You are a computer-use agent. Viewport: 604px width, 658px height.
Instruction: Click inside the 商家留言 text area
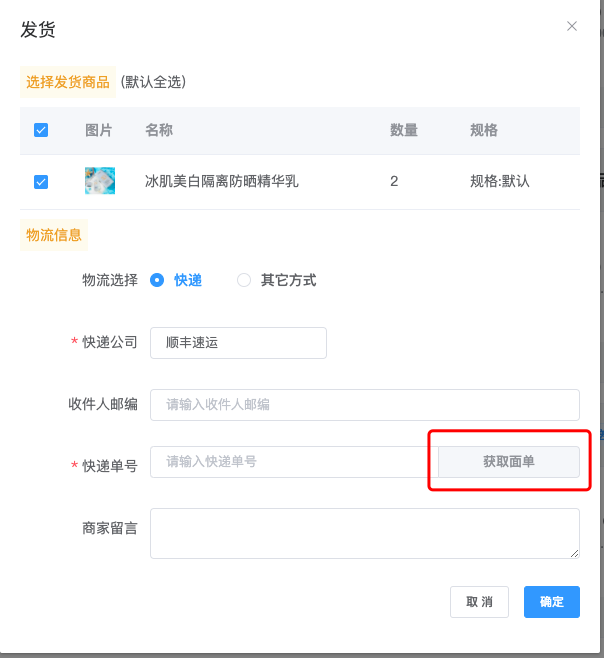(365, 533)
